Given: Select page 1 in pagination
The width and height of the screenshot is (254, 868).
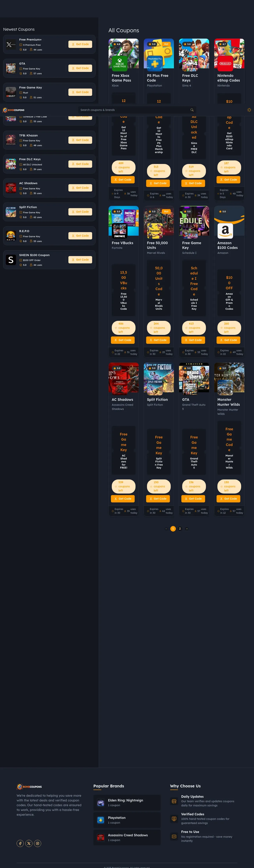Looking at the screenshot, I should pyautogui.click(x=173, y=529).
